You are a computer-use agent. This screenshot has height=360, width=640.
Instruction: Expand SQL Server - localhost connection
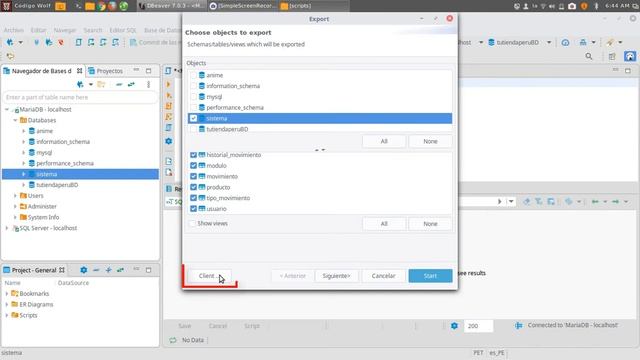click(7, 228)
